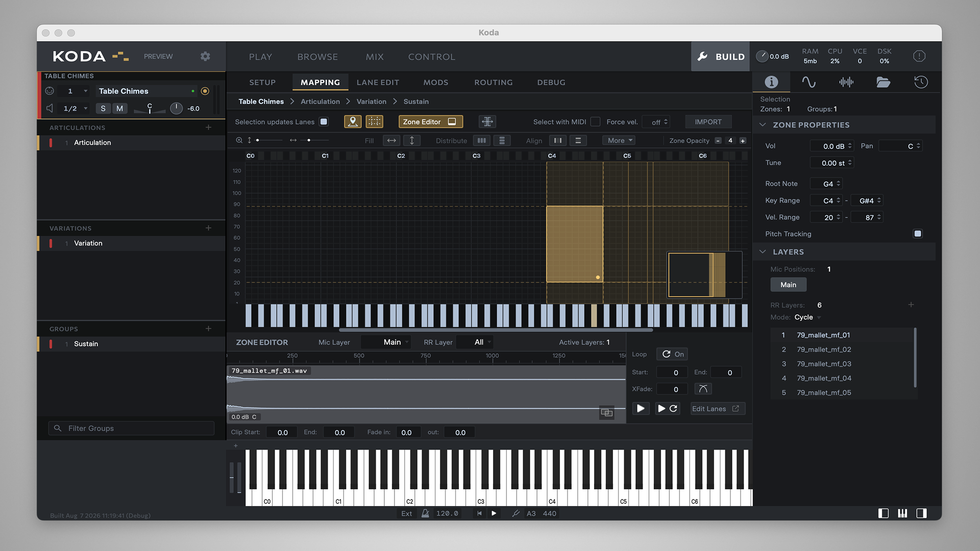Switch to the BROWSE tab
The width and height of the screenshot is (980, 551).
coord(317,57)
